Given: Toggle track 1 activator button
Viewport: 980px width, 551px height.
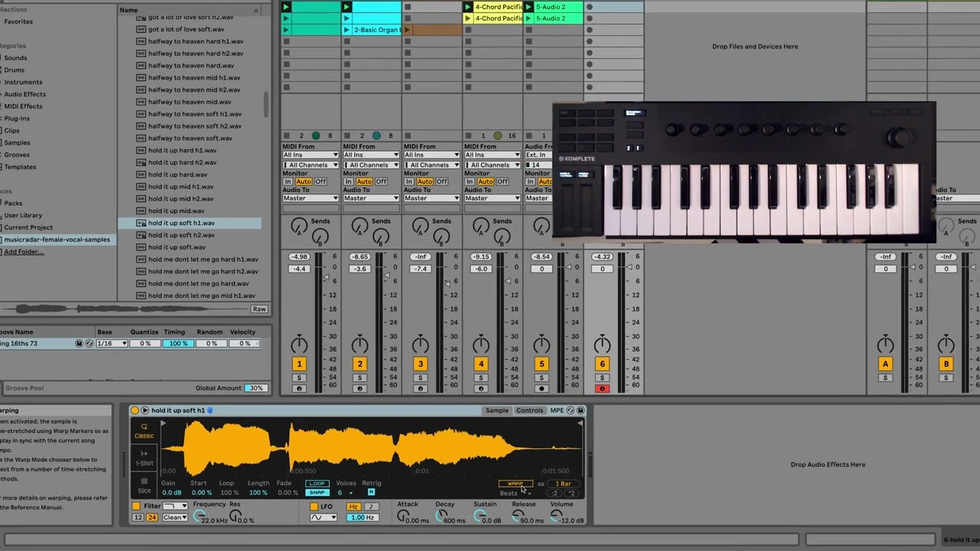Looking at the screenshot, I should 299,364.
